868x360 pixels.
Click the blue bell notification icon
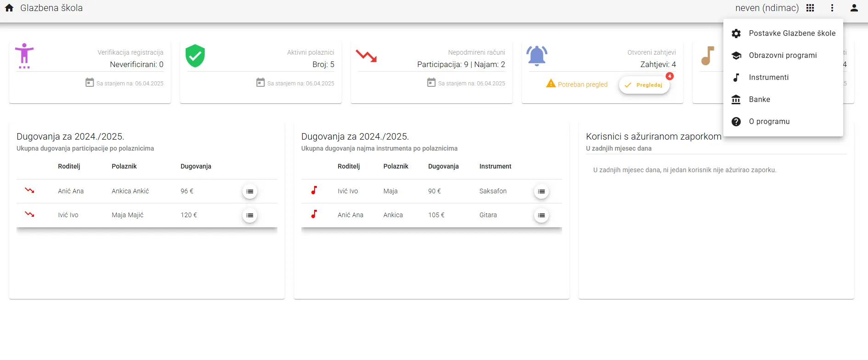[x=536, y=56]
